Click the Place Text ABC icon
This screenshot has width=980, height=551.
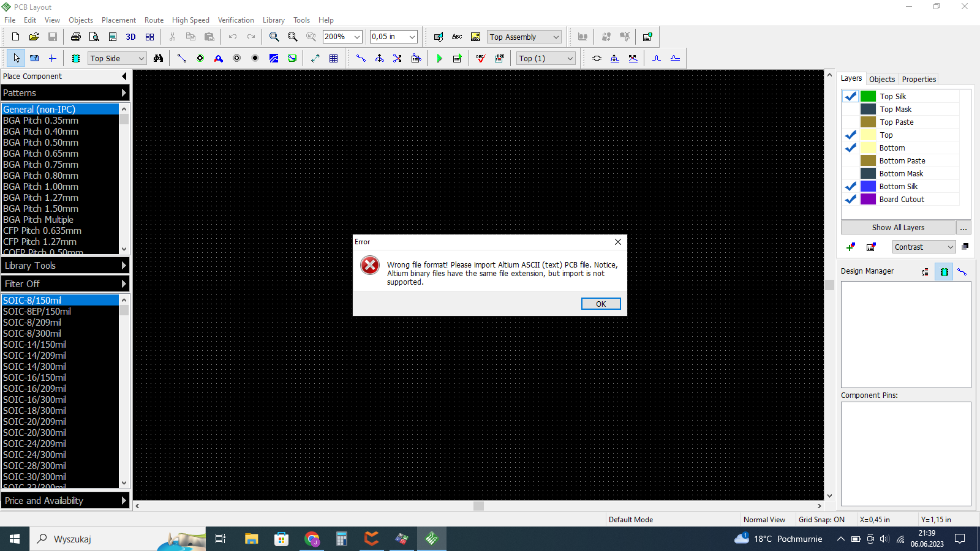point(457,37)
